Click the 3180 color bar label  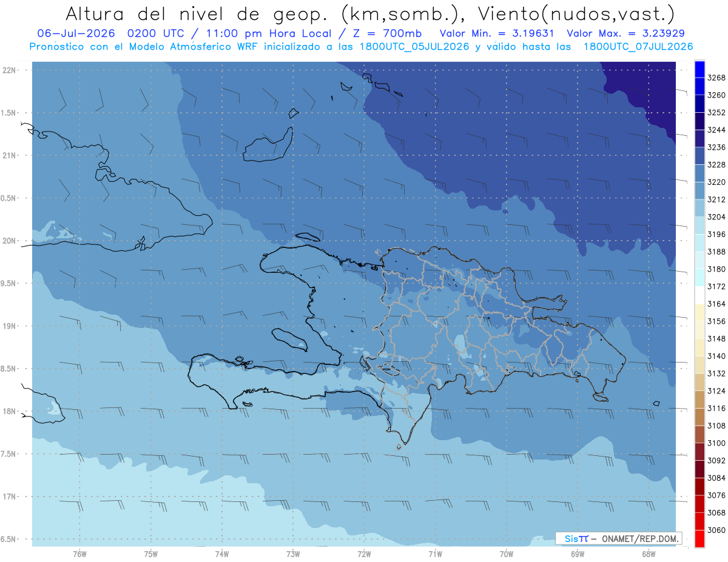(x=716, y=269)
